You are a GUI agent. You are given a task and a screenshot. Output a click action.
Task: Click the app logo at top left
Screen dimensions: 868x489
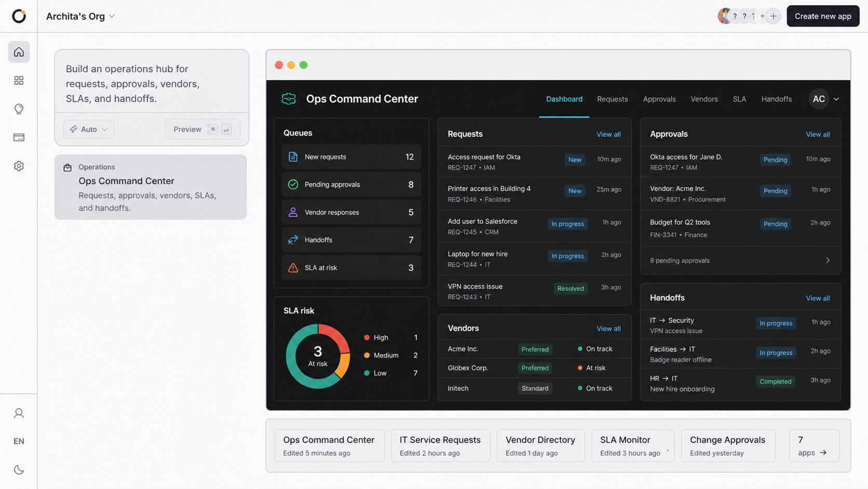pyautogui.click(x=19, y=16)
